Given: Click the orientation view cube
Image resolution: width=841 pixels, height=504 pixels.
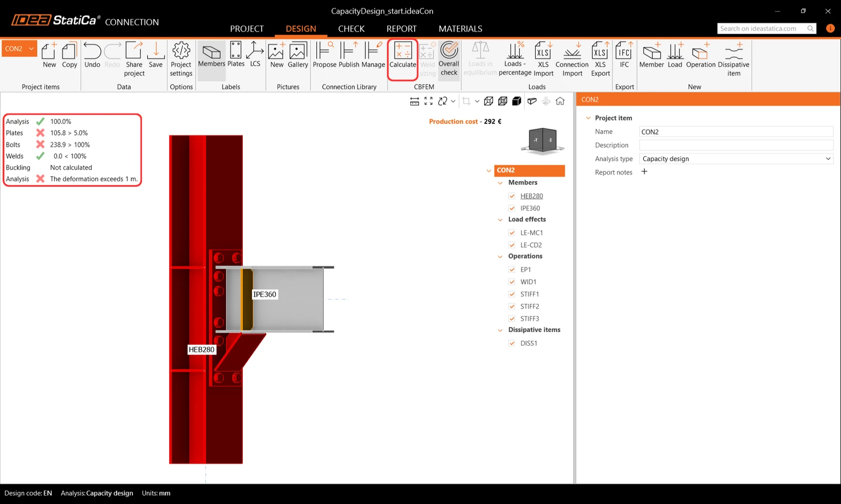Looking at the screenshot, I should point(542,141).
